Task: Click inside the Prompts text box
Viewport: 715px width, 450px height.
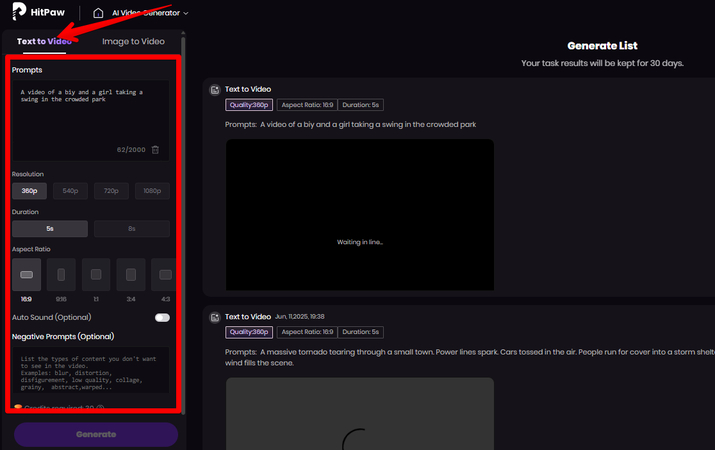Action: point(90,112)
